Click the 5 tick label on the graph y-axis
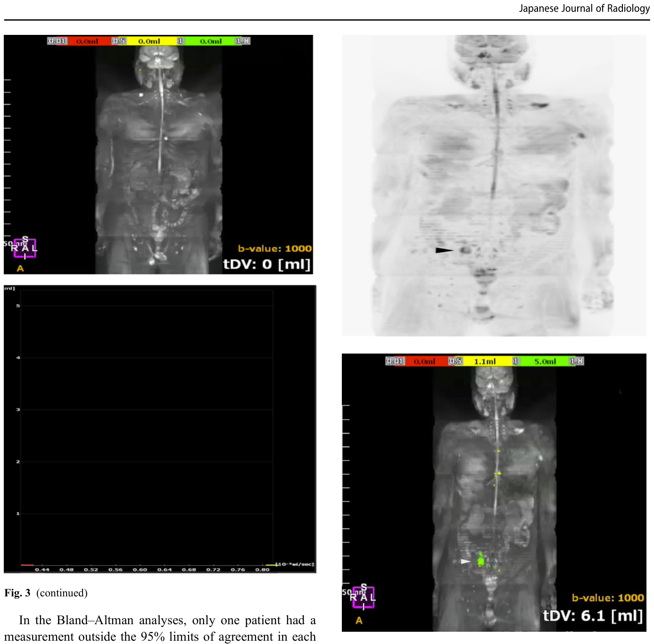Image resolution: width=654 pixels, height=644 pixels. 18,306
